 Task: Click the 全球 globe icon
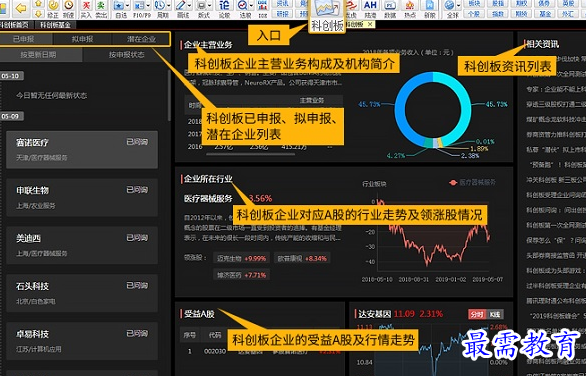pos(449,5)
